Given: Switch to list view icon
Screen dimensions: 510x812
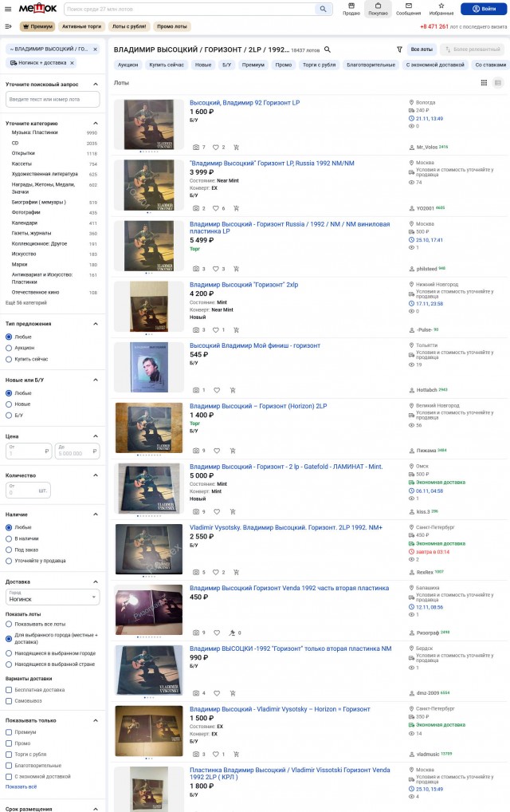Looking at the screenshot, I should [497, 82].
